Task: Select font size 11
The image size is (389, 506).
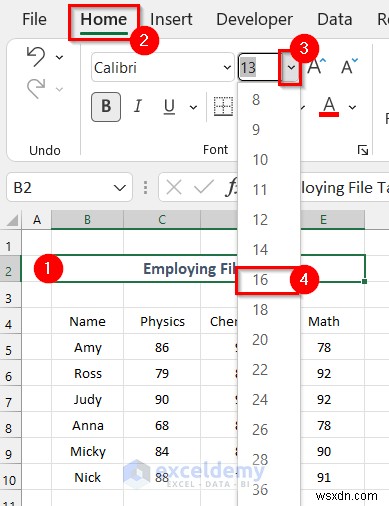Action: 269,190
